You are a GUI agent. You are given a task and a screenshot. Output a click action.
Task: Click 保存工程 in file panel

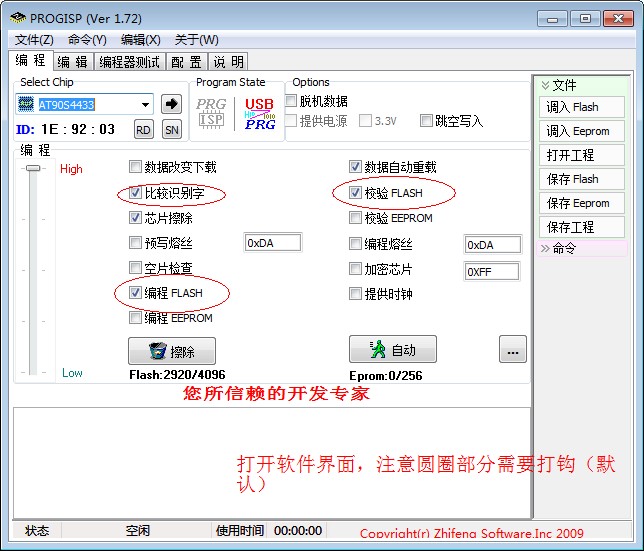click(x=582, y=227)
